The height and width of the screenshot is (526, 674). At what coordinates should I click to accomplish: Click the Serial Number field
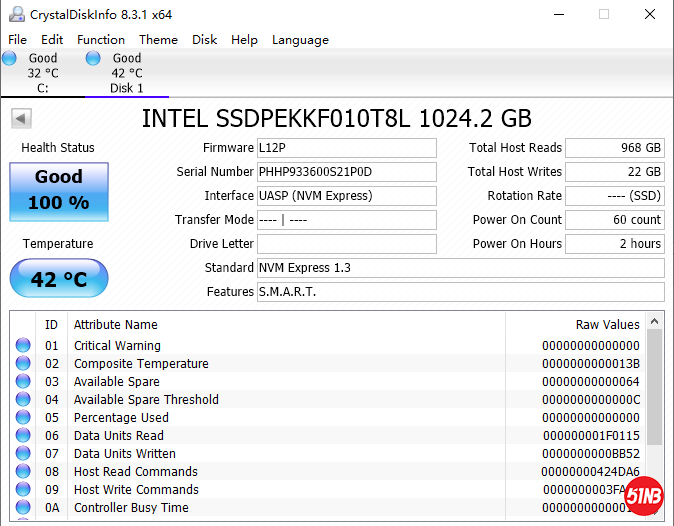pos(346,172)
